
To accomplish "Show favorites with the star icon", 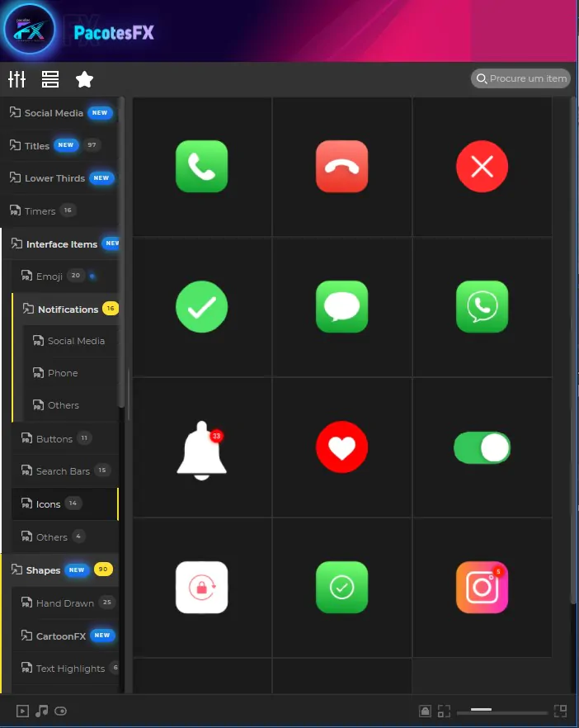I will pos(84,79).
